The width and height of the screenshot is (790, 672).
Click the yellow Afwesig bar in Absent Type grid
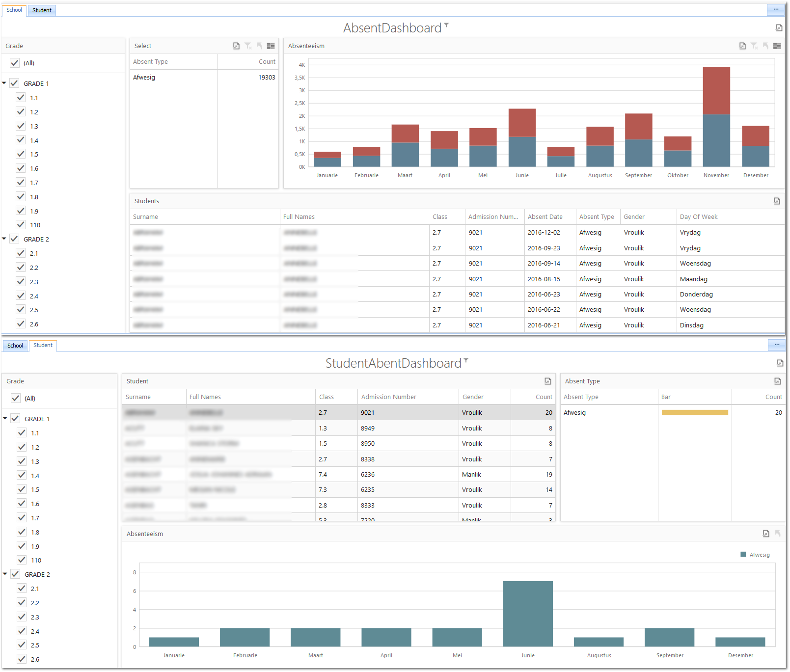(x=695, y=412)
